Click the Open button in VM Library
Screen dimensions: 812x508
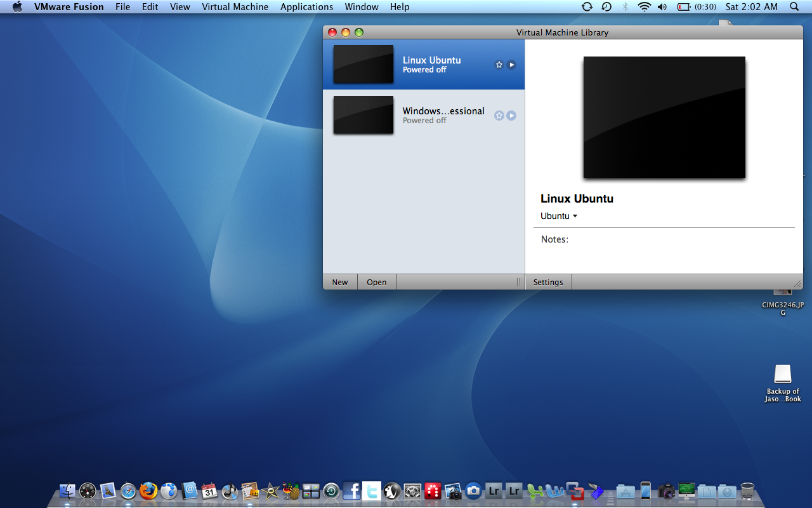pos(377,282)
